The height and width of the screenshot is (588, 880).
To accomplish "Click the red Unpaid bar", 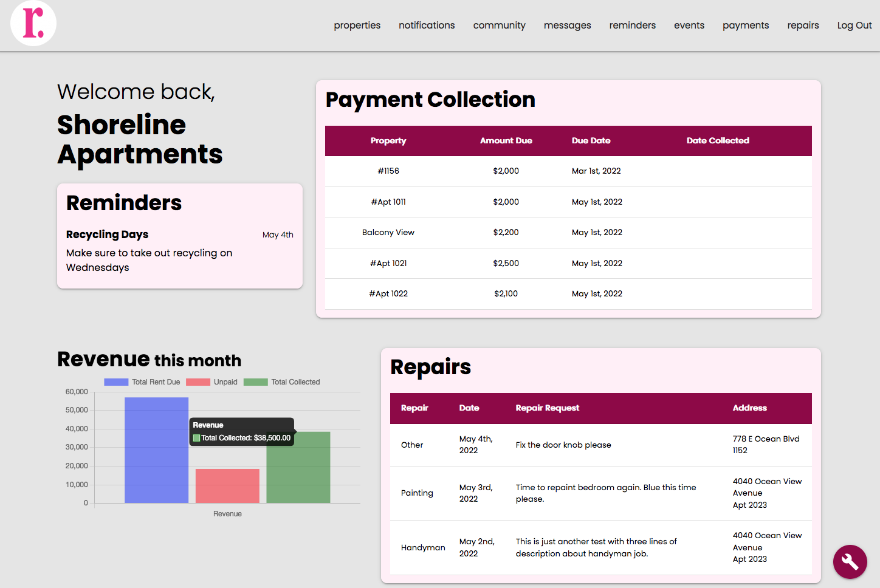I will pos(227,486).
